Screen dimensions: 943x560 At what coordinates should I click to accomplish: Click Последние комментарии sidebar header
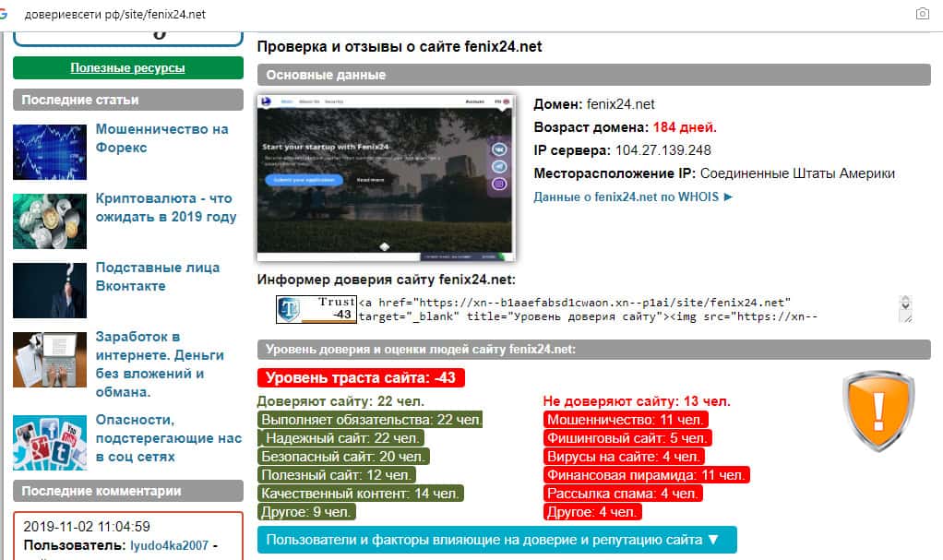[x=128, y=491]
